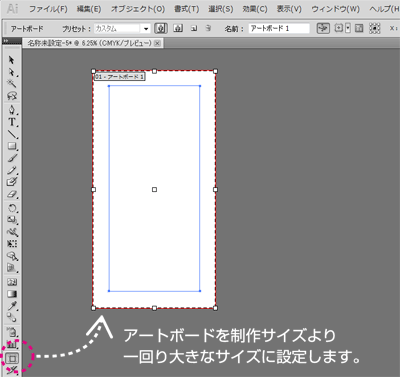The width and height of the screenshot is (400, 377).
Task: Click the artboard center point mark
Action: (154, 190)
